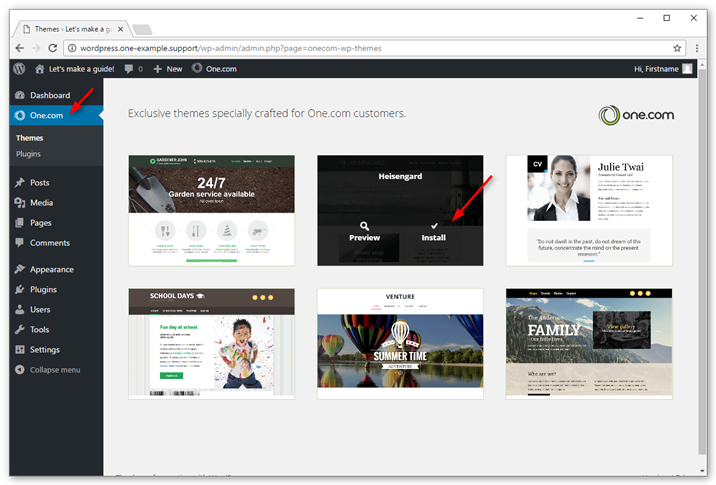
Task: Select the Family theme thumbnail
Action: (589, 343)
